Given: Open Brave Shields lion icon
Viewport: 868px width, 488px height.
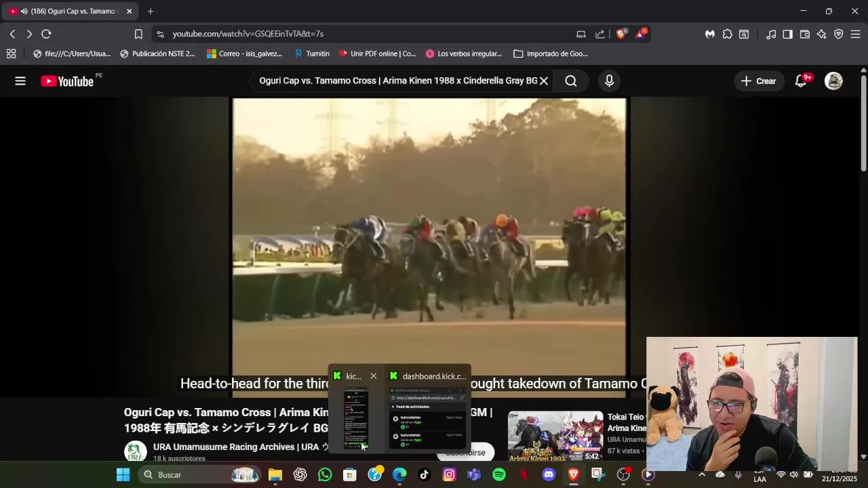Looking at the screenshot, I should [621, 34].
